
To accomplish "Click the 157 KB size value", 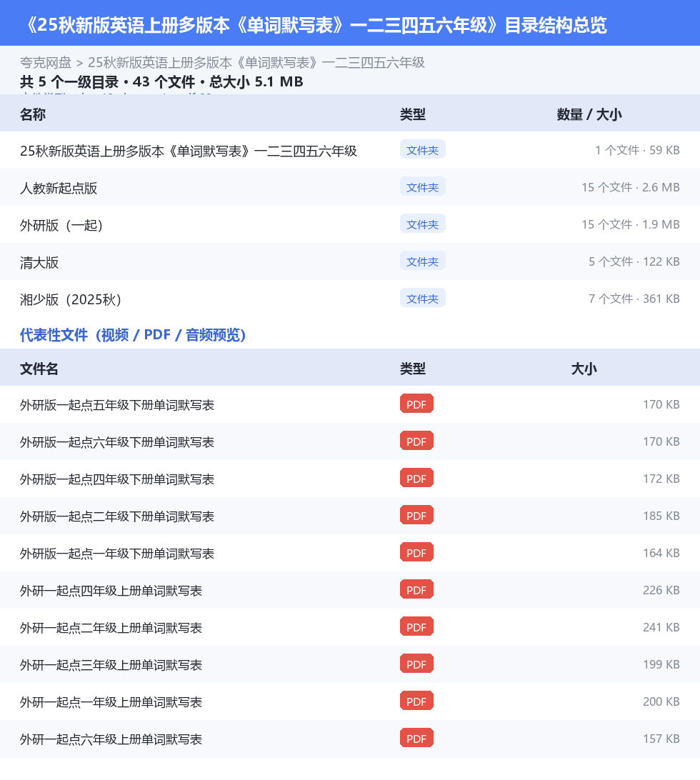I will click(661, 739).
